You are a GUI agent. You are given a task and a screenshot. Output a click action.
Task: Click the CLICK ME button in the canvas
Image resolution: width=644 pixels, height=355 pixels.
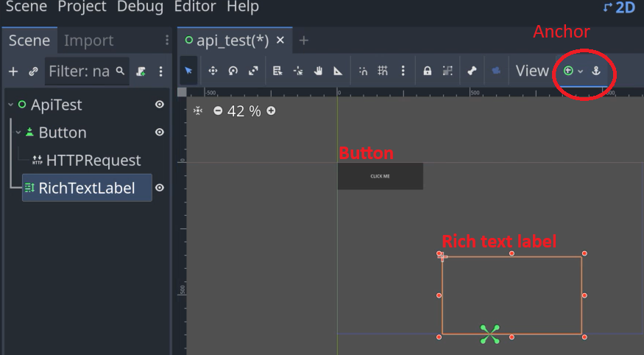pyautogui.click(x=381, y=176)
